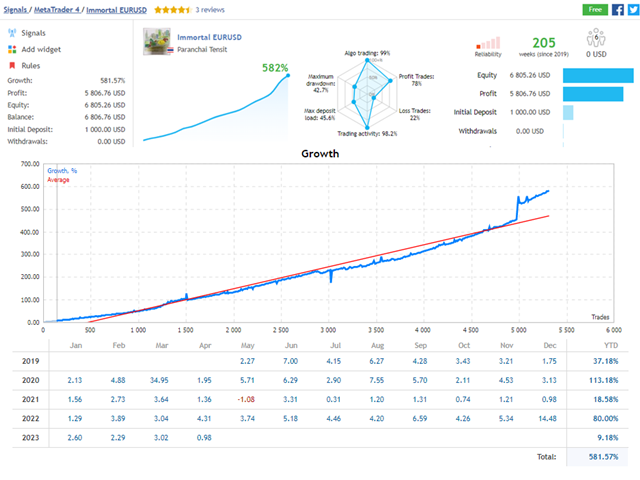This screenshot has height=480, width=640.
Task: Click the Max deposit load: 45.6% label
Action: [x=320, y=114]
